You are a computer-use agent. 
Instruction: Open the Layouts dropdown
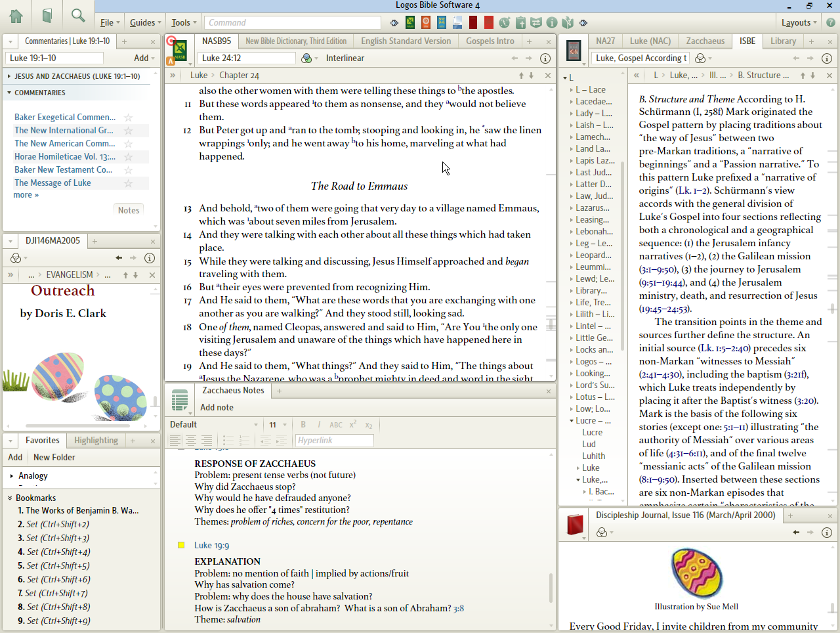pos(799,22)
